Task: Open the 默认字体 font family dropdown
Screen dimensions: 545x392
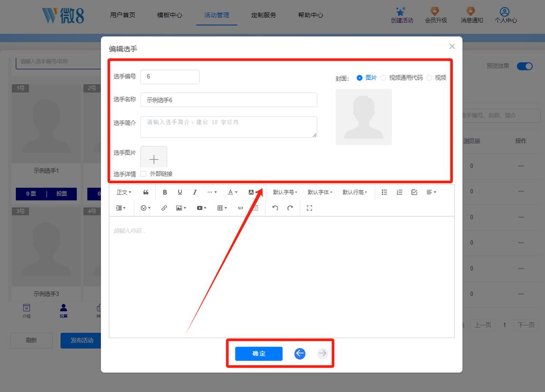Action: click(x=320, y=192)
